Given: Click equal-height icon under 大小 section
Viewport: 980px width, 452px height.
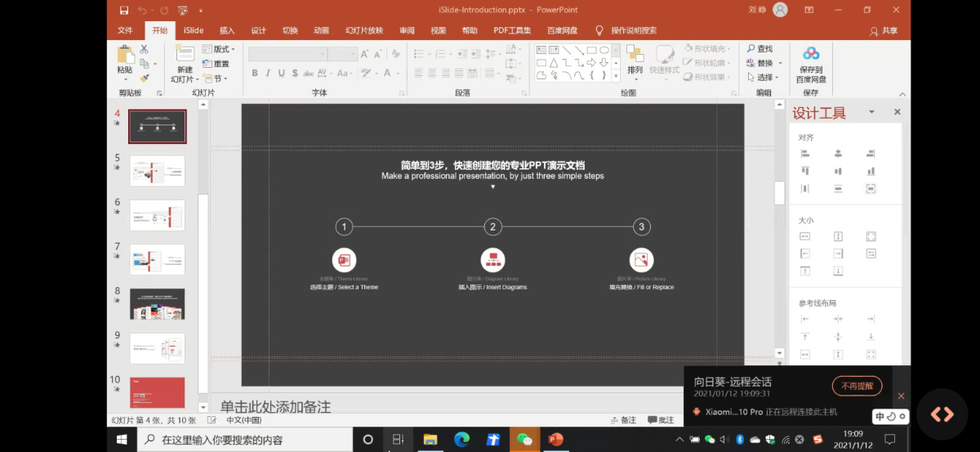Looking at the screenshot, I should 838,236.
